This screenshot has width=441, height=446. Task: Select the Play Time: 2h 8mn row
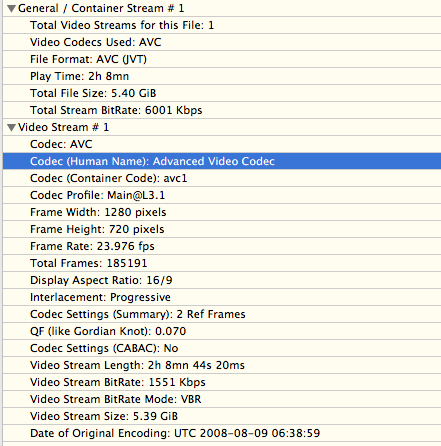(x=222, y=76)
